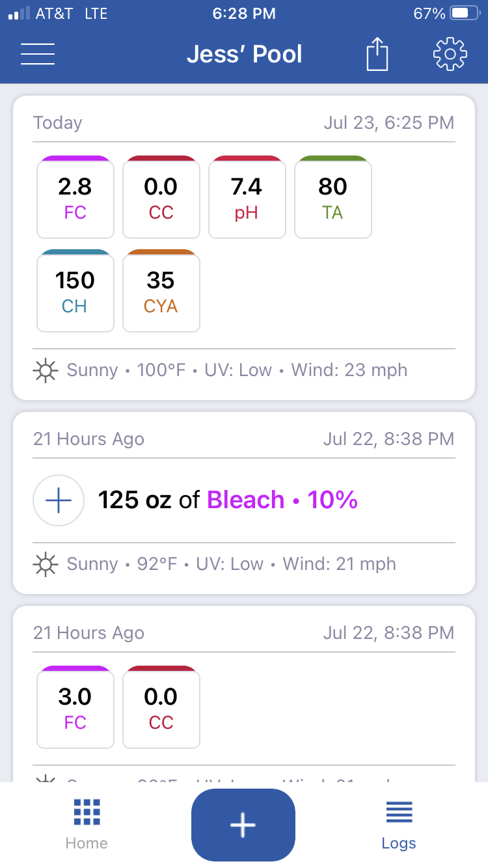The image size is (488, 868).
Task: Open the Today Jul 23 log header
Action: (244, 122)
